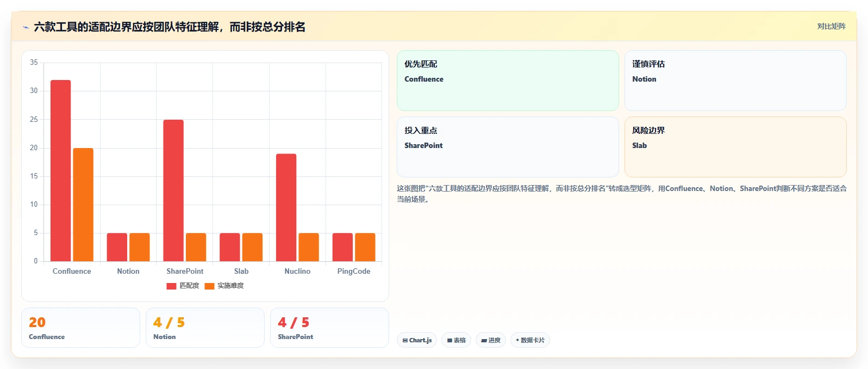Click Confluence's orange 实施难度 bar

[83, 205]
